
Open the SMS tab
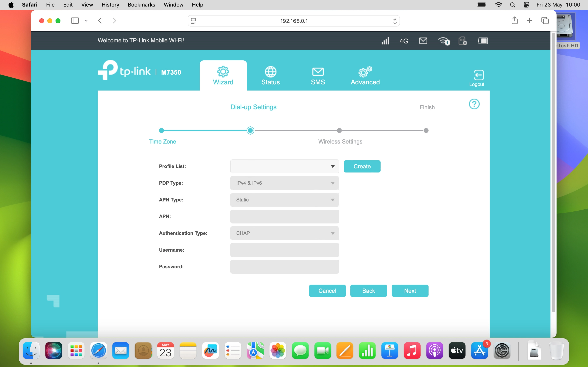(318, 76)
